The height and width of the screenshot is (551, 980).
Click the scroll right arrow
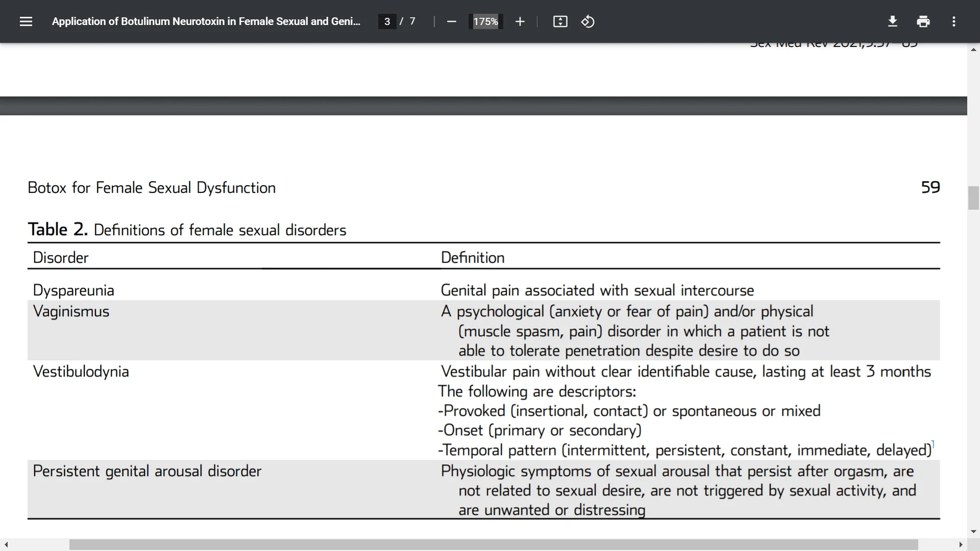click(x=961, y=545)
